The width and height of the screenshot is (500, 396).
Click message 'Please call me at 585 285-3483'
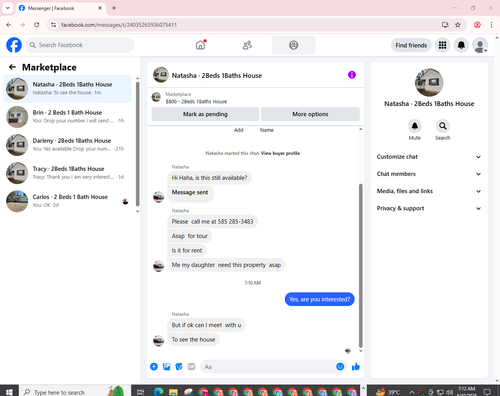[x=212, y=221]
